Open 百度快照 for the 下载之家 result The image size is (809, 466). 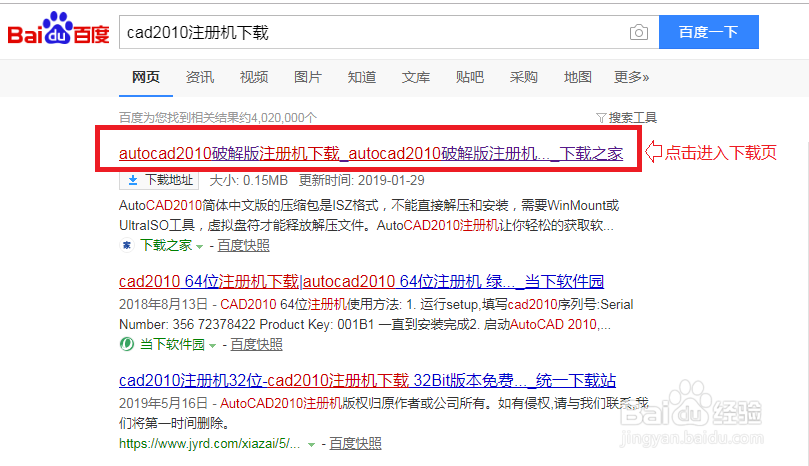point(244,245)
